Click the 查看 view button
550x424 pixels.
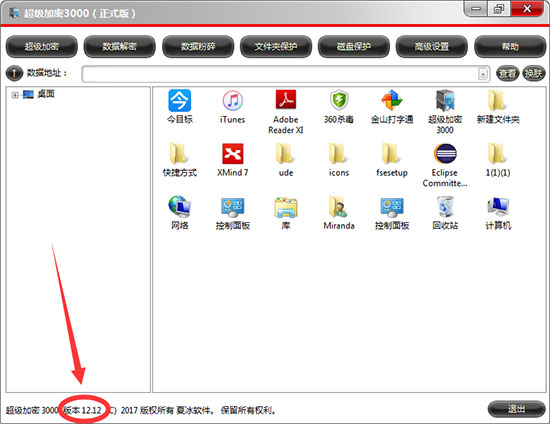click(507, 73)
